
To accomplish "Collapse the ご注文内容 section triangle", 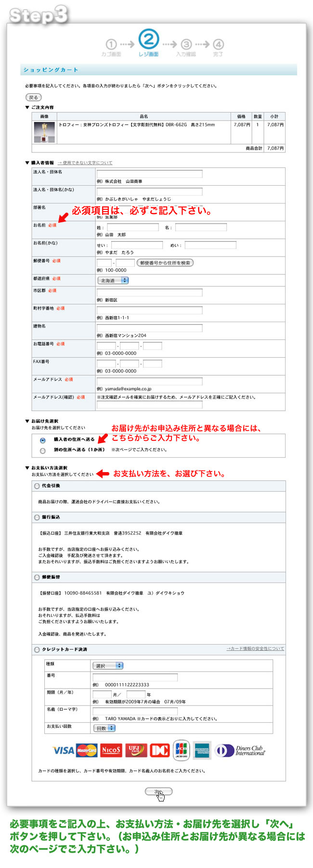I will [x=27, y=108].
